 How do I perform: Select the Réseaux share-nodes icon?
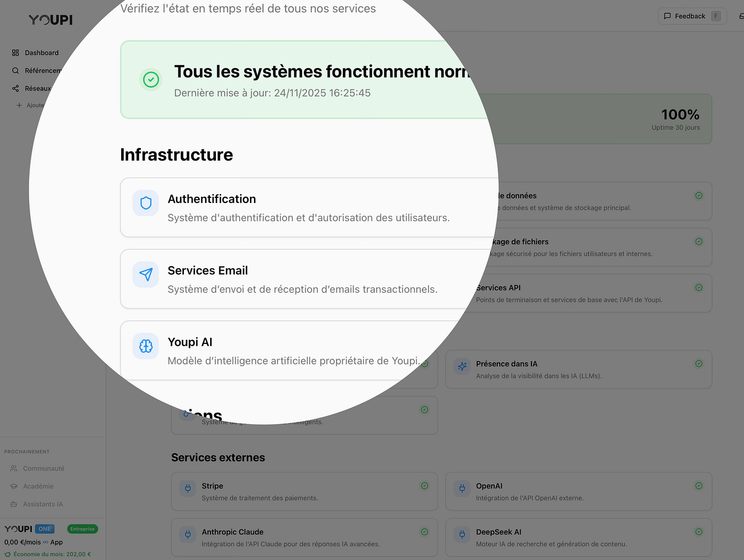(x=15, y=88)
